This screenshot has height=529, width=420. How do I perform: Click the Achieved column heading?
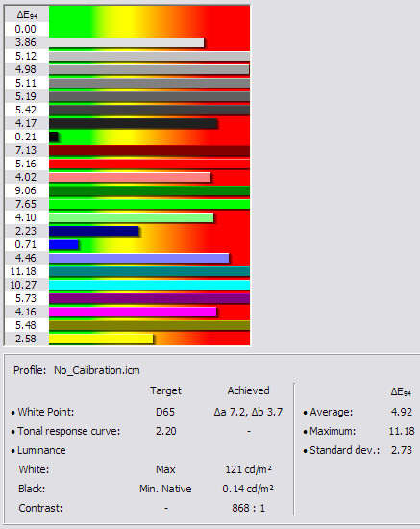248,390
